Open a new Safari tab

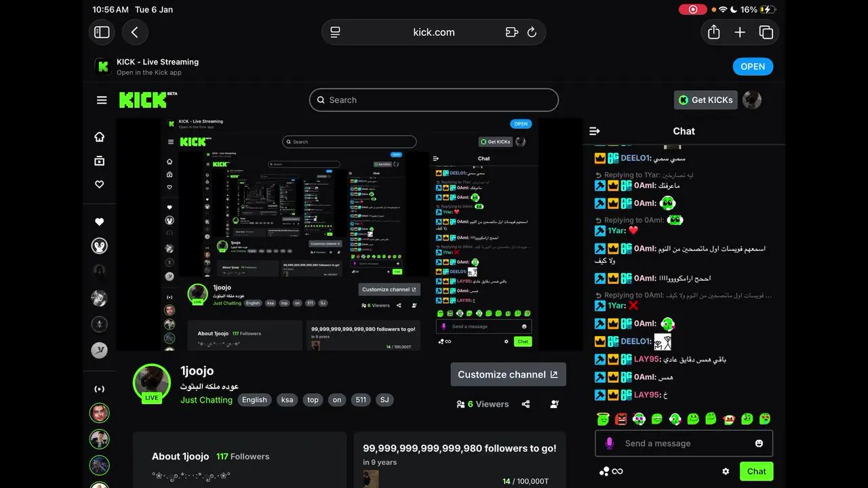pyautogui.click(x=740, y=32)
